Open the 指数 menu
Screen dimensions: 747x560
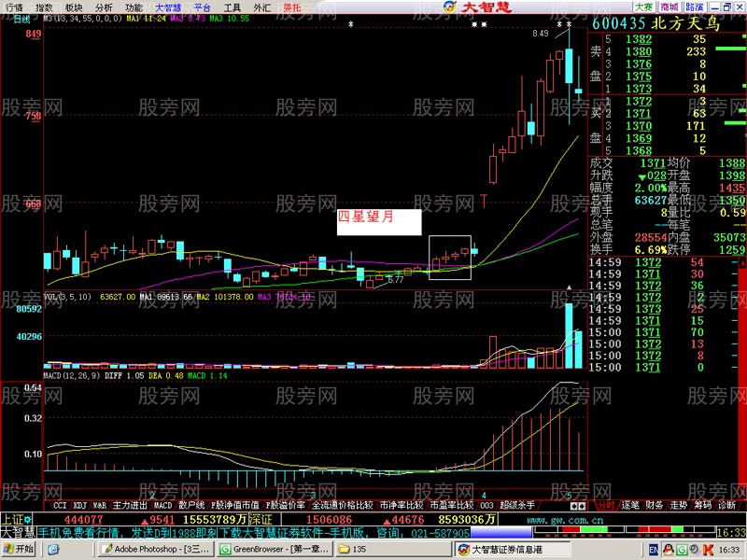point(44,7)
